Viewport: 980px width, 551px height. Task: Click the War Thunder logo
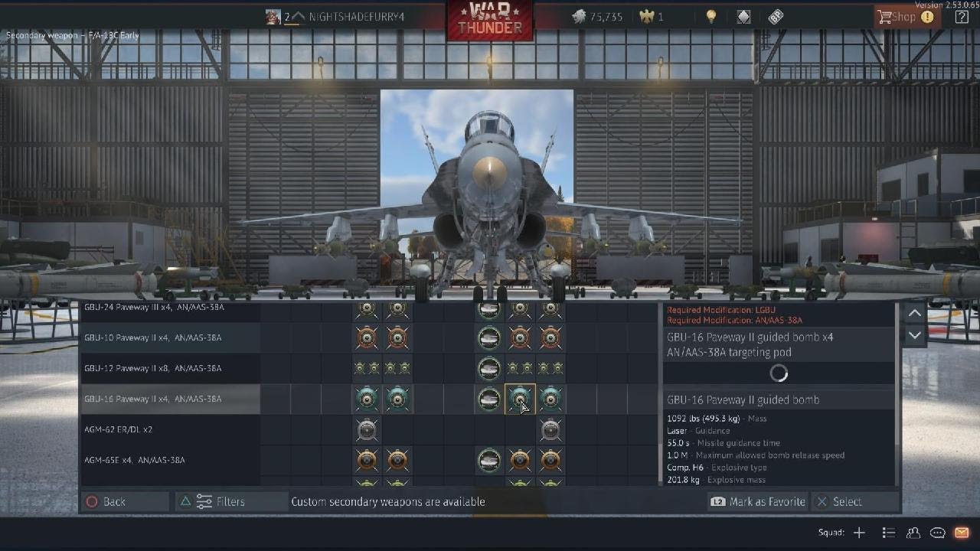pyautogui.click(x=490, y=19)
